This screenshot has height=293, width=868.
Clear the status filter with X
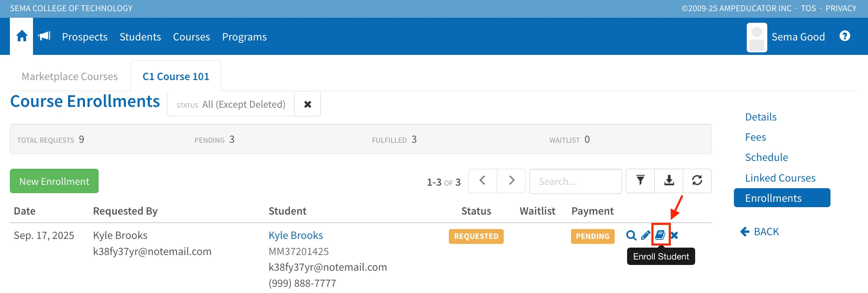pyautogui.click(x=307, y=104)
